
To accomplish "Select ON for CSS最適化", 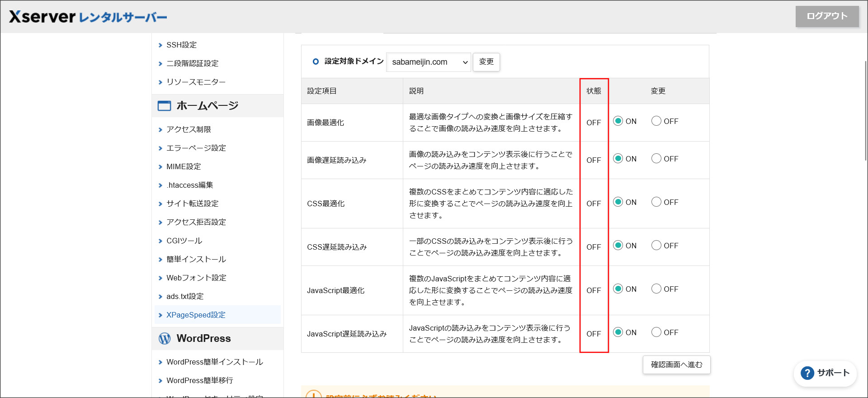I will pos(618,202).
